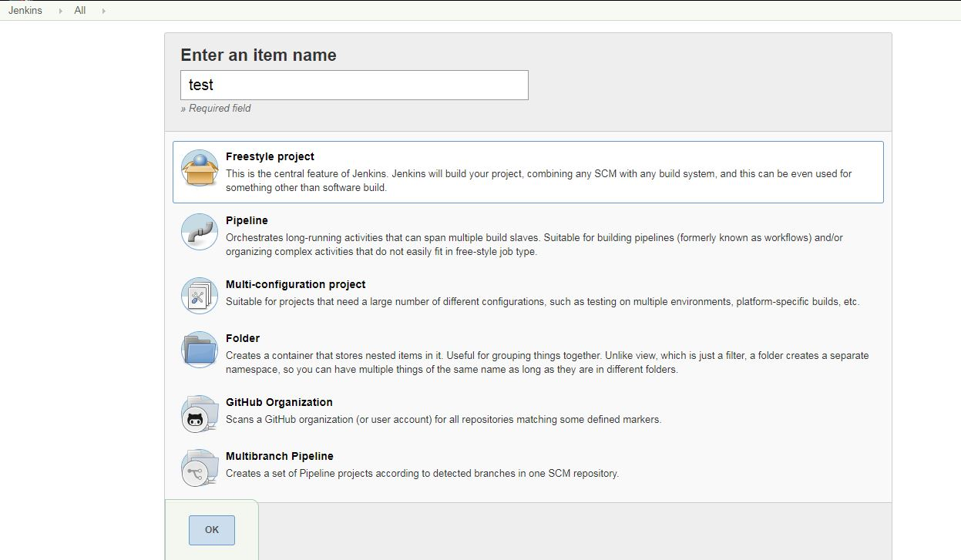Select the Freestyle project box icon
Image resolution: width=961 pixels, height=560 pixels.
200,168
